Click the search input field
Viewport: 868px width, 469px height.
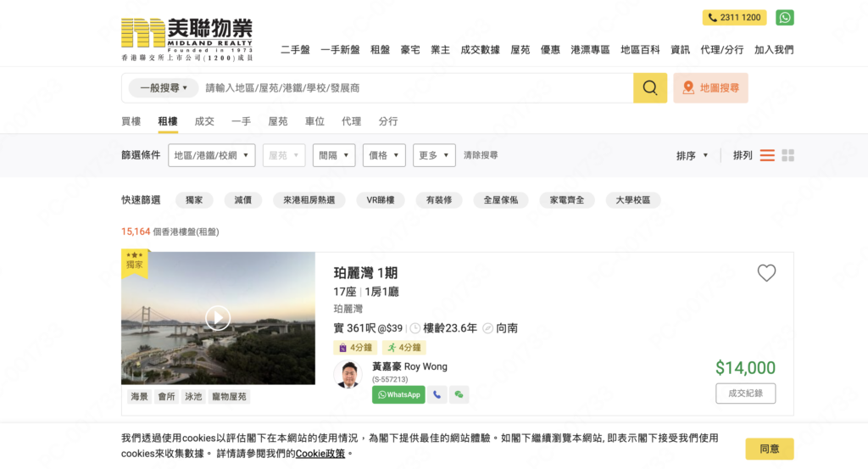415,88
